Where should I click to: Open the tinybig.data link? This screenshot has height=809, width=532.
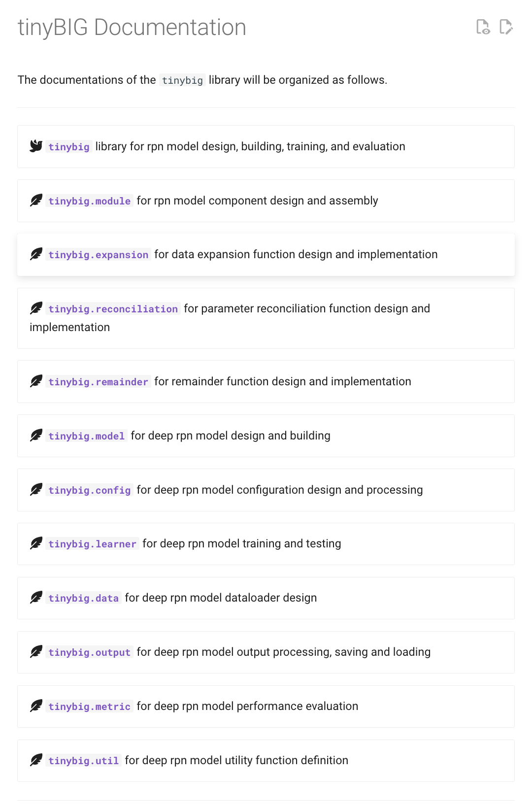[x=84, y=598]
